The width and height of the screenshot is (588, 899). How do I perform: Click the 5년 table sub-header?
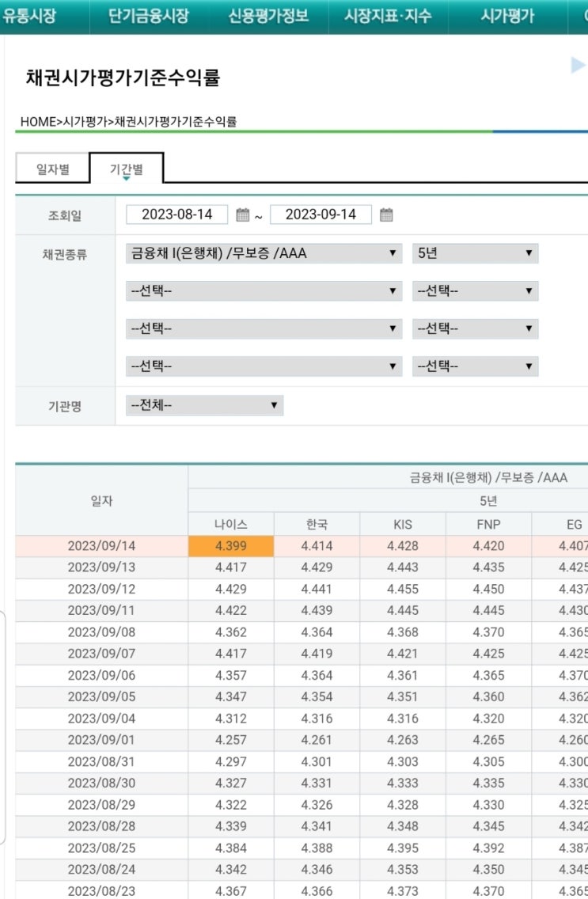(x=488, y=501)
